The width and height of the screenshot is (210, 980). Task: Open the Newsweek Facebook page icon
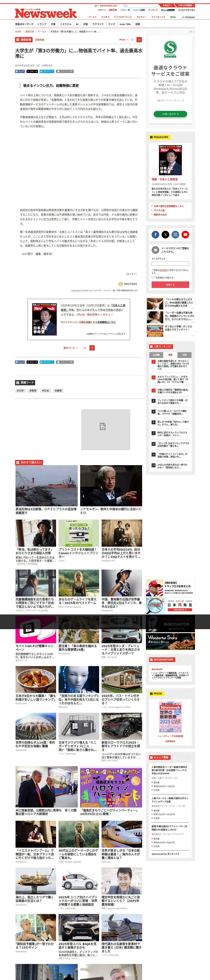pos(156,234)
